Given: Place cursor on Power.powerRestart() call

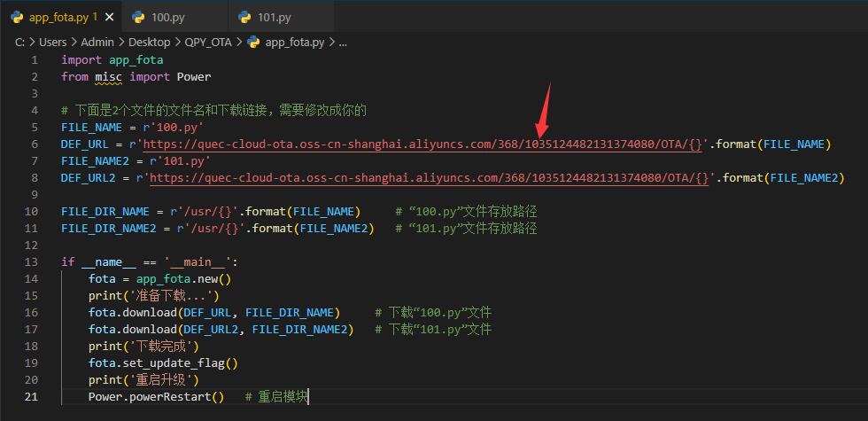Looking at the screenshot, I should 155,396.
